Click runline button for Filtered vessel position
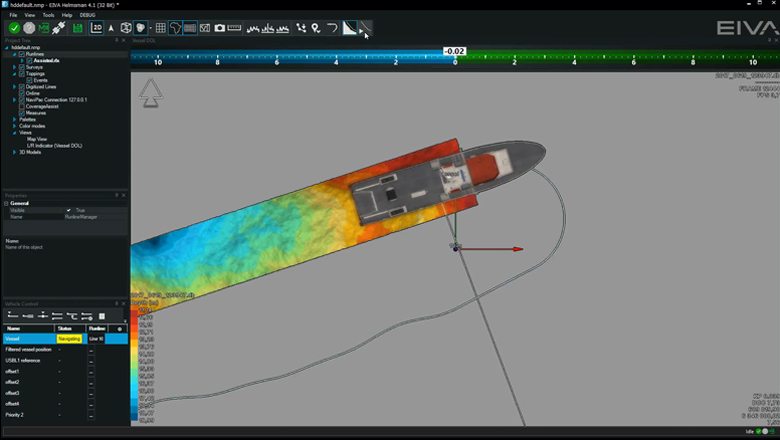Screen dimensions: 780x440 coord(91,350)
